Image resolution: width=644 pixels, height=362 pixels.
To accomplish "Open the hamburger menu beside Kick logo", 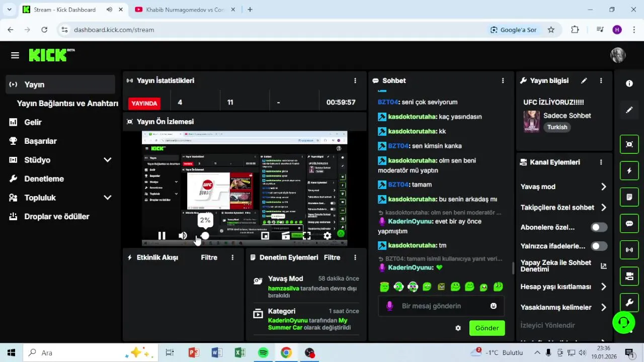I will coord(15,55).
